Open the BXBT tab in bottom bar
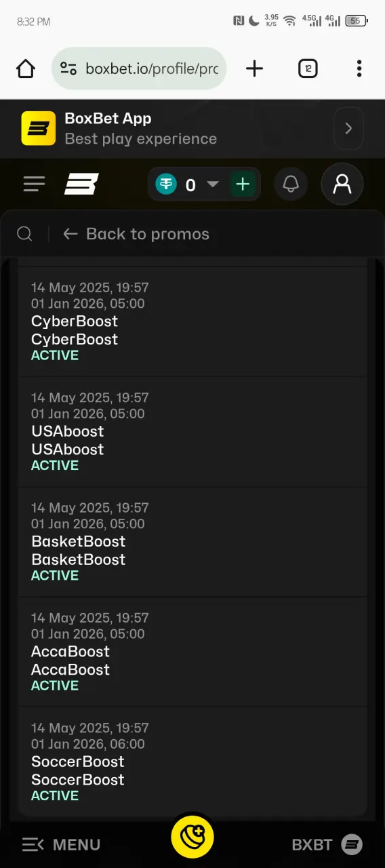 point(327,844)
